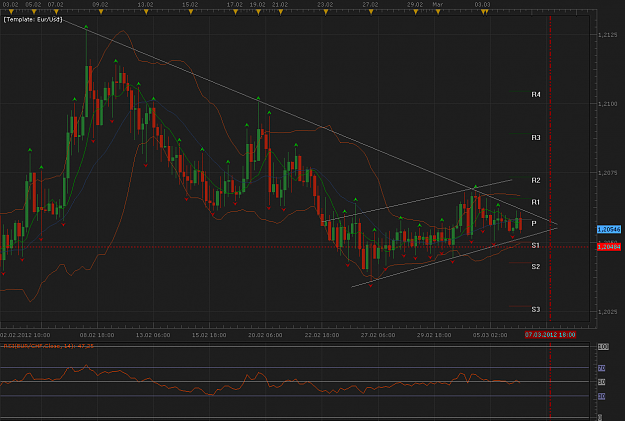
Task: Click the yellow day marker under 27.02
Action: click(x=371, y=12)
